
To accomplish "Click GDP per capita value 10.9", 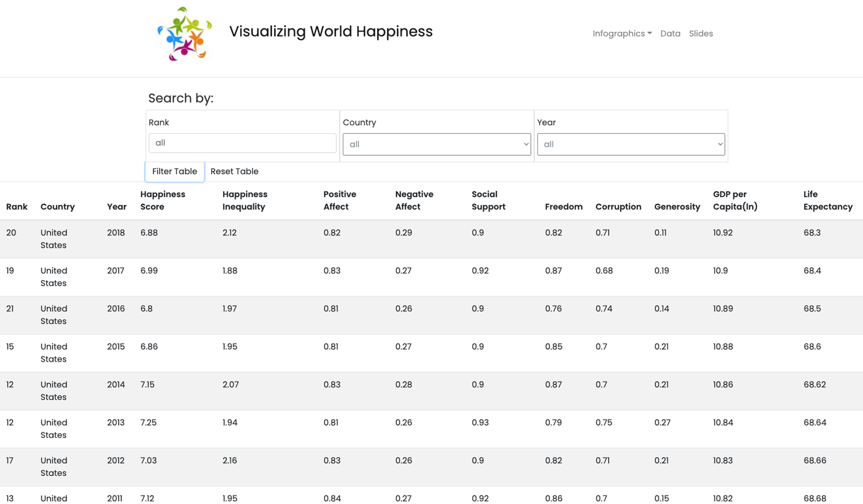I will pyautogui.click(x=720, y=271).
